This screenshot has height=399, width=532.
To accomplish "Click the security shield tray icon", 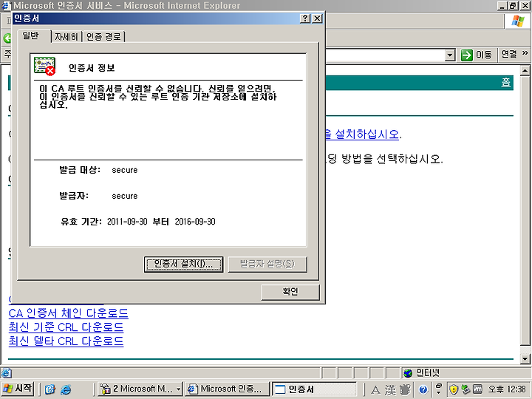I will [x=454, y=389].
